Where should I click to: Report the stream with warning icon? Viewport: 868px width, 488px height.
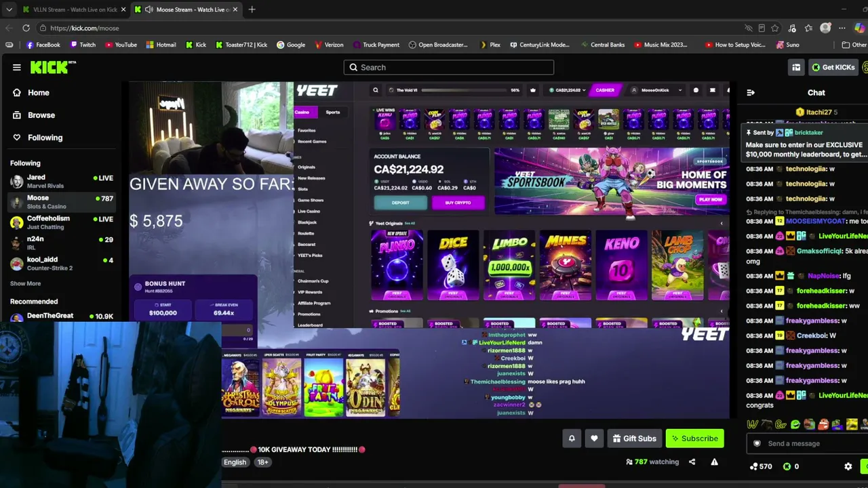pos(714,462)
